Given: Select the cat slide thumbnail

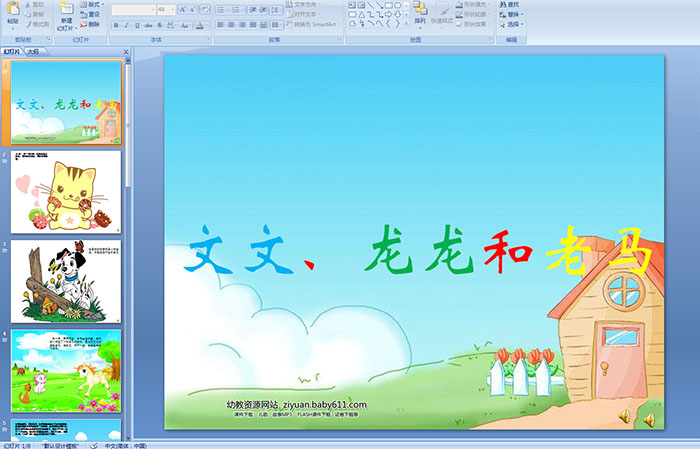Looking at the screenshot, I should pos(66,191).
